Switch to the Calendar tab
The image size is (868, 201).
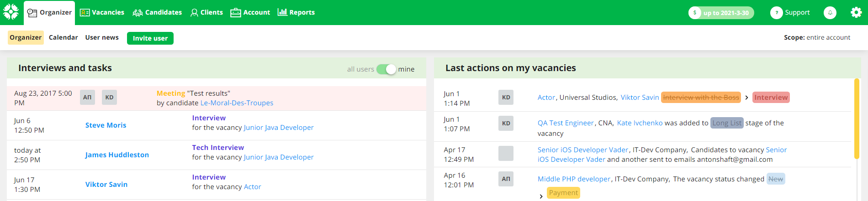(x=63, y=38)
